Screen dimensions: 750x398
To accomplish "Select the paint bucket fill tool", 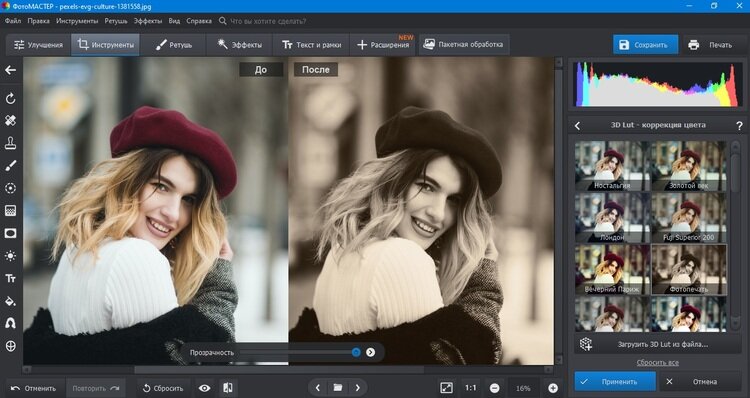I will [10, 301].
